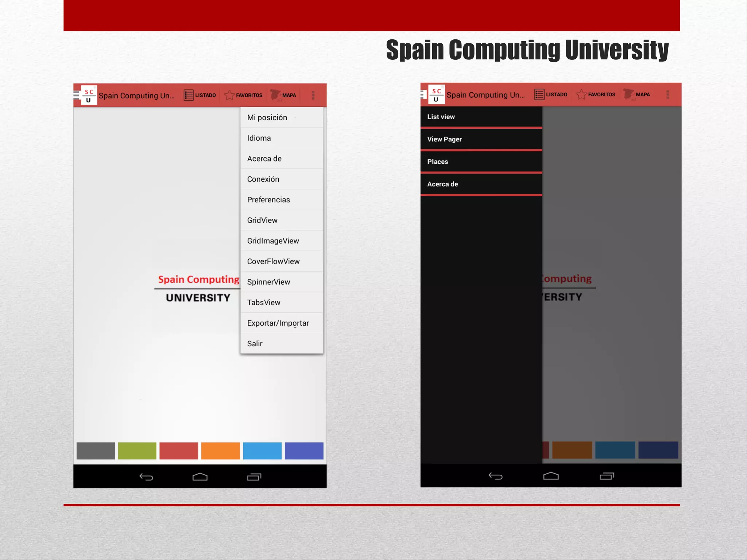Screen dimensions: 747x560
Task: Tap the overflow three-dots menu in right phone
Action: [x=667, y=94]
